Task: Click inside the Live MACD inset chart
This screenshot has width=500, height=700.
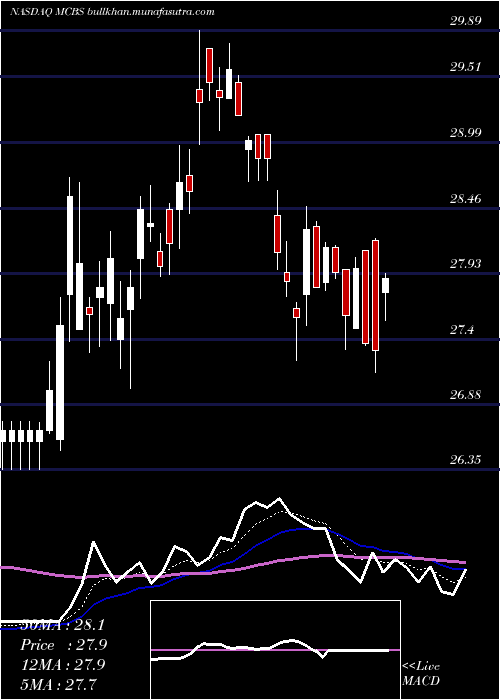Action: point(275,650)
